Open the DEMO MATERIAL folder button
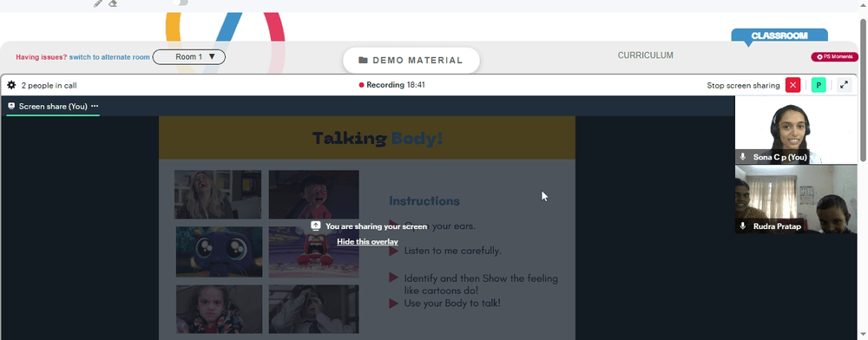 tap(411, 60)
